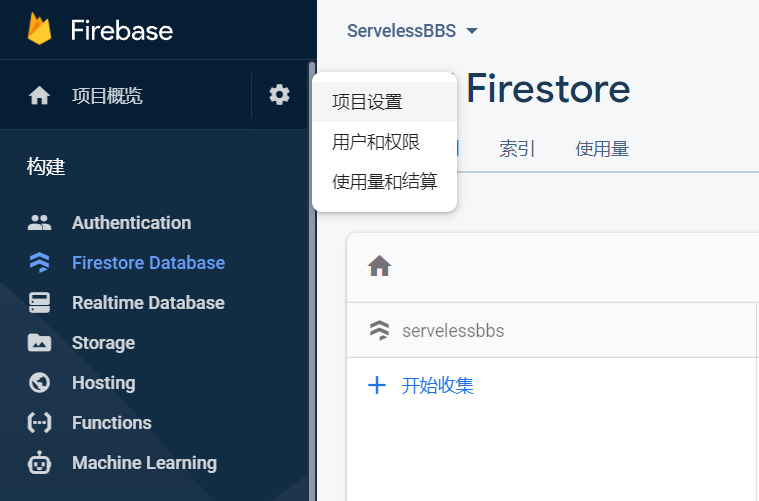This screenshot has width=759, height=501.
Task: Open Machine Learning in the sidebar
Action: 144,462
